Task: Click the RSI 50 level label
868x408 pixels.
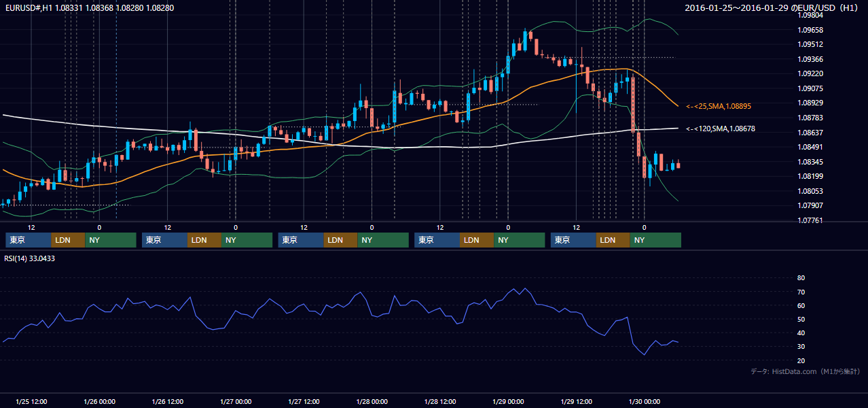Action: 801,320
